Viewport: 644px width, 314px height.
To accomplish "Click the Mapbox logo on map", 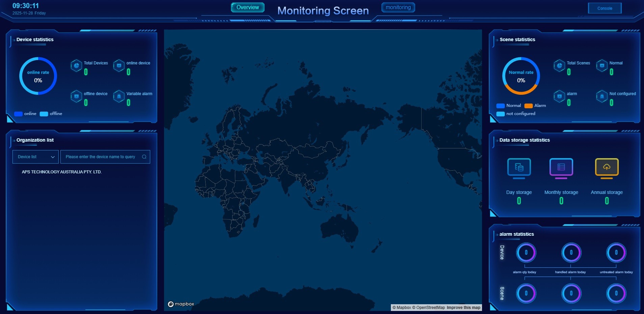I will [181, 304].
